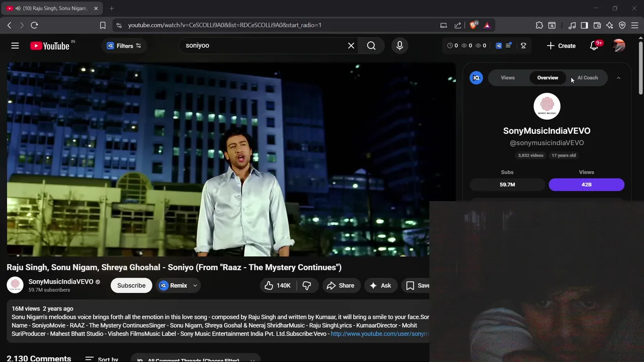Open the vidIQ logo icon in header bar
Screen dimensions: 644x362
pos(499,46)
